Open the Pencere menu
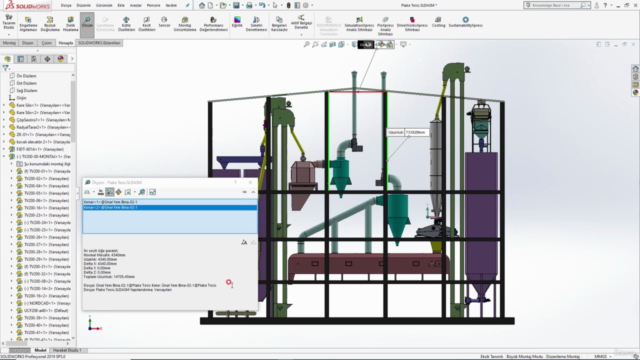 [x=153, y=5]
